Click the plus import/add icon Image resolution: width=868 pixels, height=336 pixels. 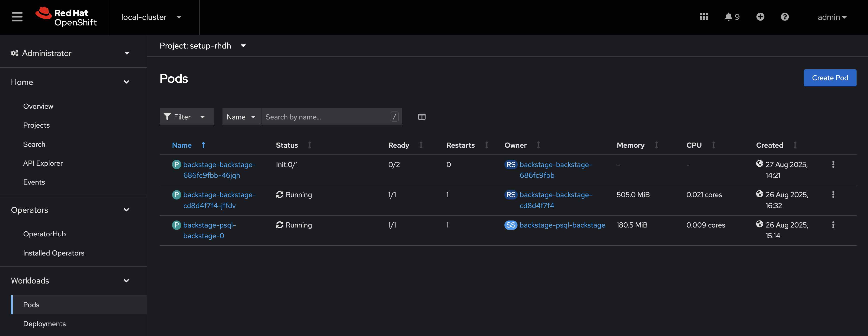pyautogui.click(x=760, y=17)
